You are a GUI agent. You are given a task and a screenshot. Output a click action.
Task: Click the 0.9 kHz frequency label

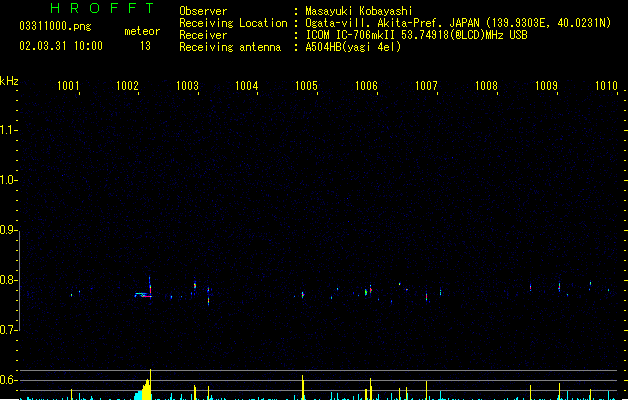(x=7, y=230)
